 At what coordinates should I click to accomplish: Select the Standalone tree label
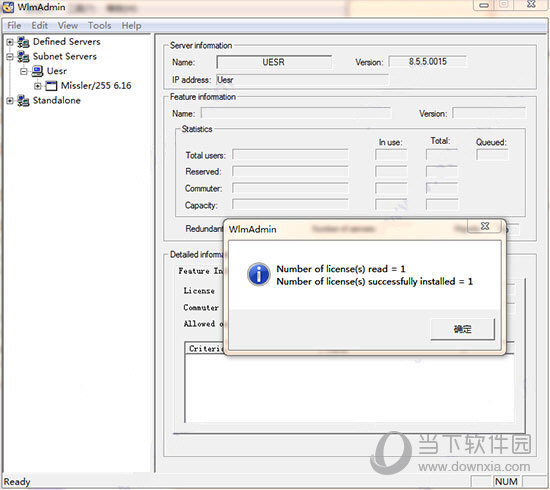click(56, 101)
